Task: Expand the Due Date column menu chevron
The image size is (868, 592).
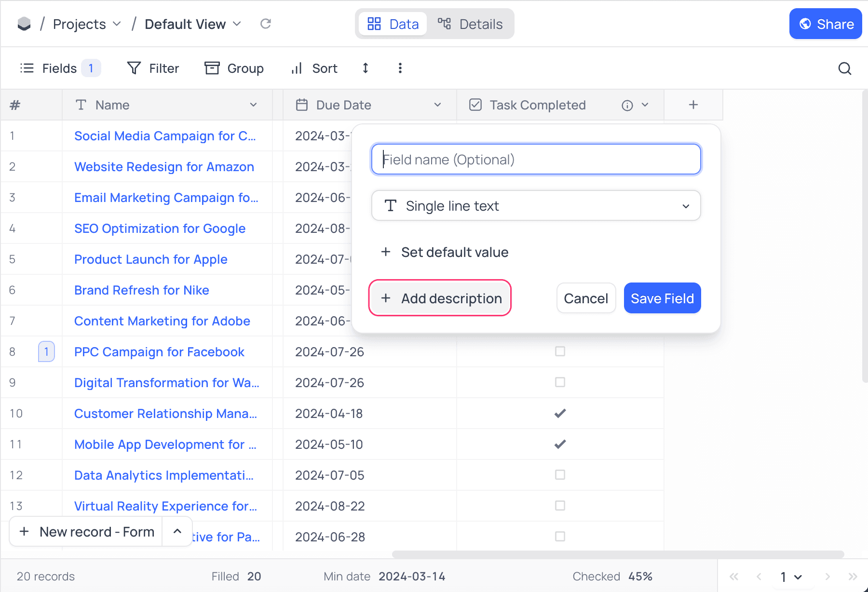Action: (x=437, y=105)
